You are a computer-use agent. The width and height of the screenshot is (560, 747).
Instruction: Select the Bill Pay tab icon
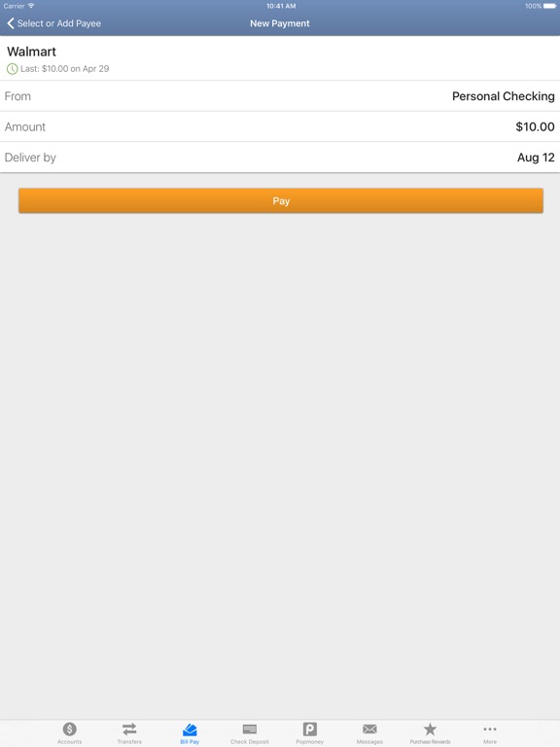click(x=190, y=729)
